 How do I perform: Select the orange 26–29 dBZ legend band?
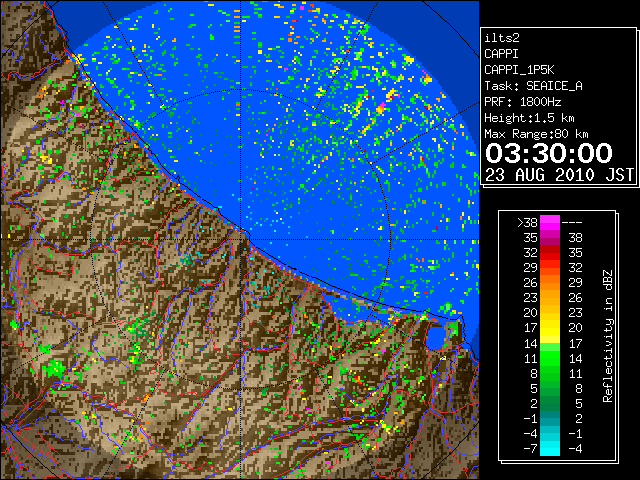click(x=550, y=282)
